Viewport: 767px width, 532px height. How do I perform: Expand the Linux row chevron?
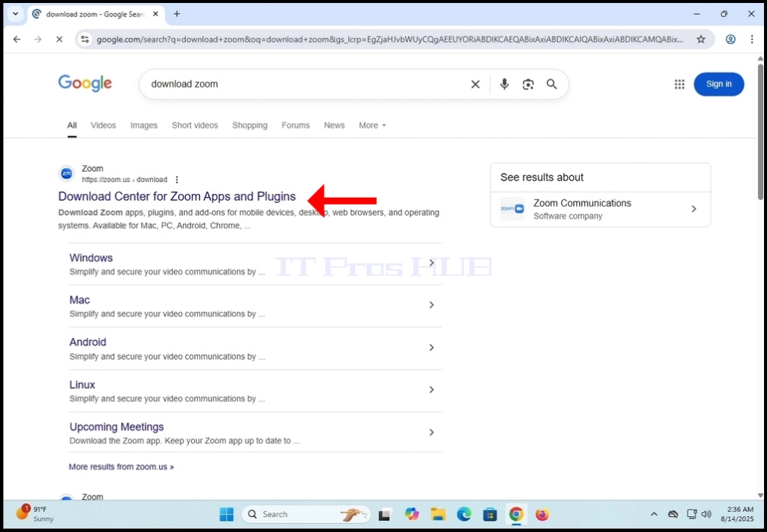(x=431, y=389)
